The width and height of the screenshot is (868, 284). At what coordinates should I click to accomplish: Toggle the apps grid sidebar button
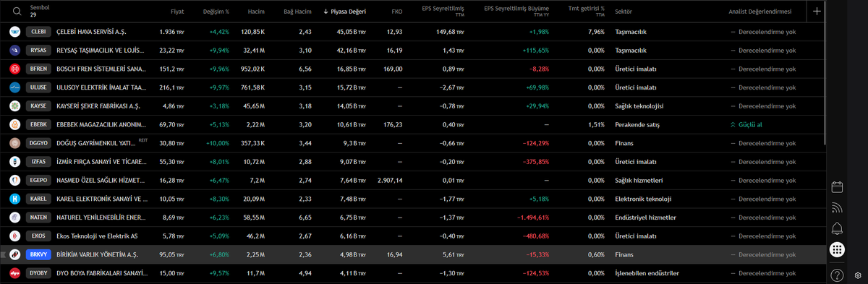[838, 249]
